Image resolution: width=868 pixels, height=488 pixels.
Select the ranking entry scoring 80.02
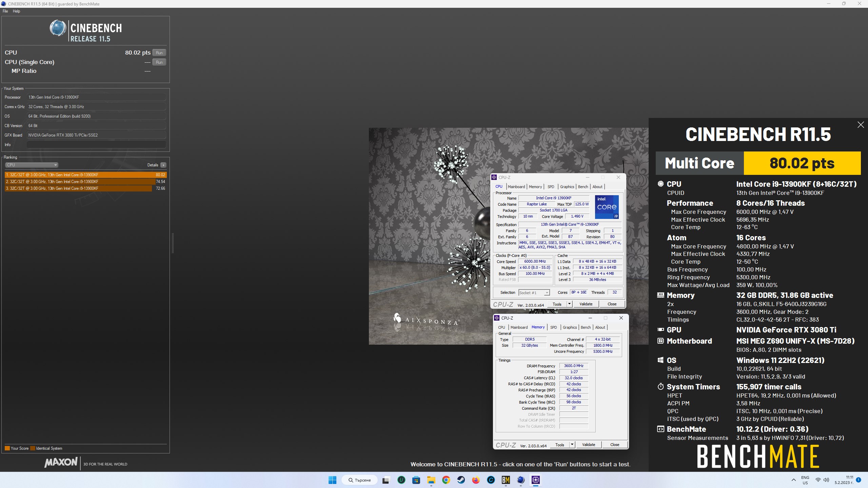(85, 175)
